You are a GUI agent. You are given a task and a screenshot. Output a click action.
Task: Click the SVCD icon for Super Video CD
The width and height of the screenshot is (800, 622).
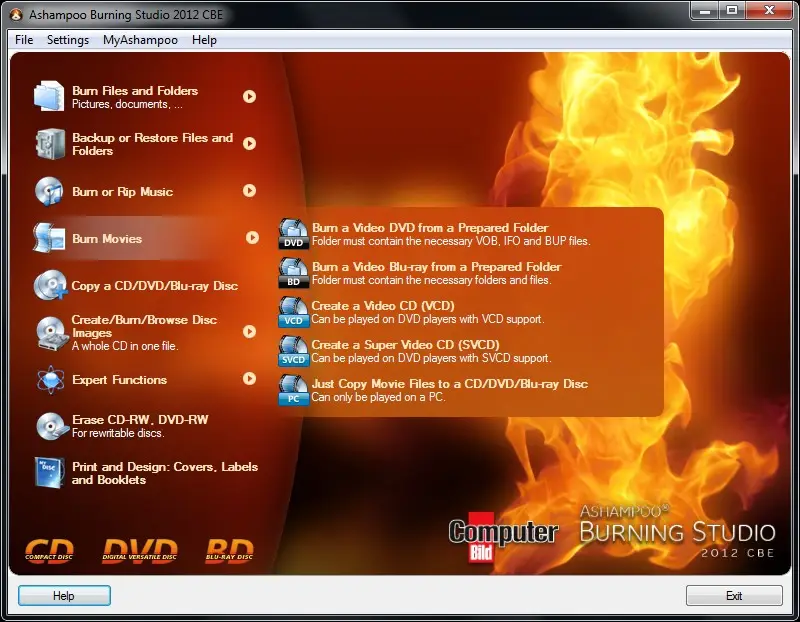293,351
